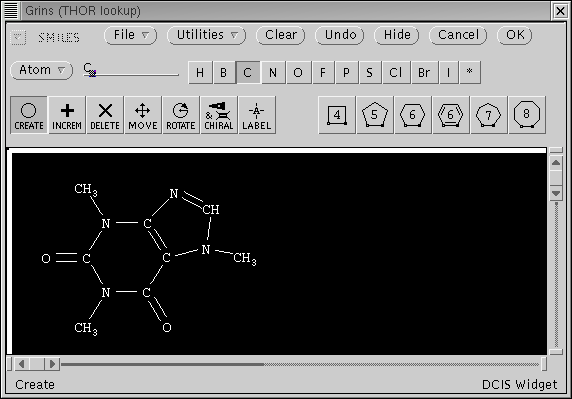Click the Cancel button
Screen dimensions: 572x399
tap(458, 35)
